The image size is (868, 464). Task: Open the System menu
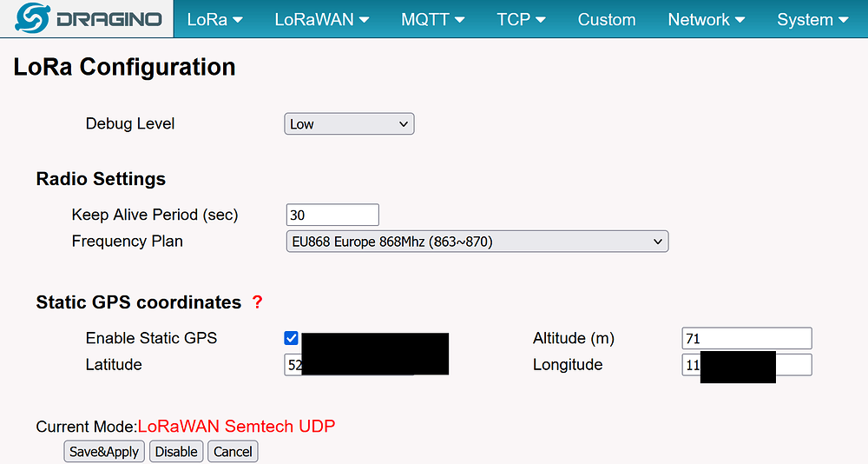click(x=812, y=19)
